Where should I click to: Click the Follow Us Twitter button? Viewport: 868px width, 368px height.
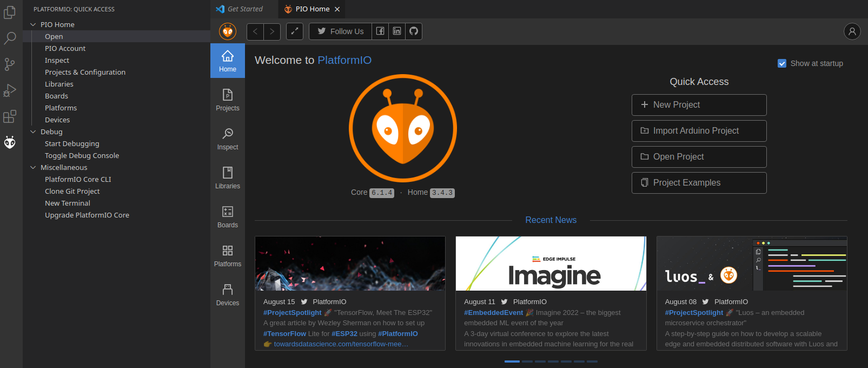click(x=340, y=31)
